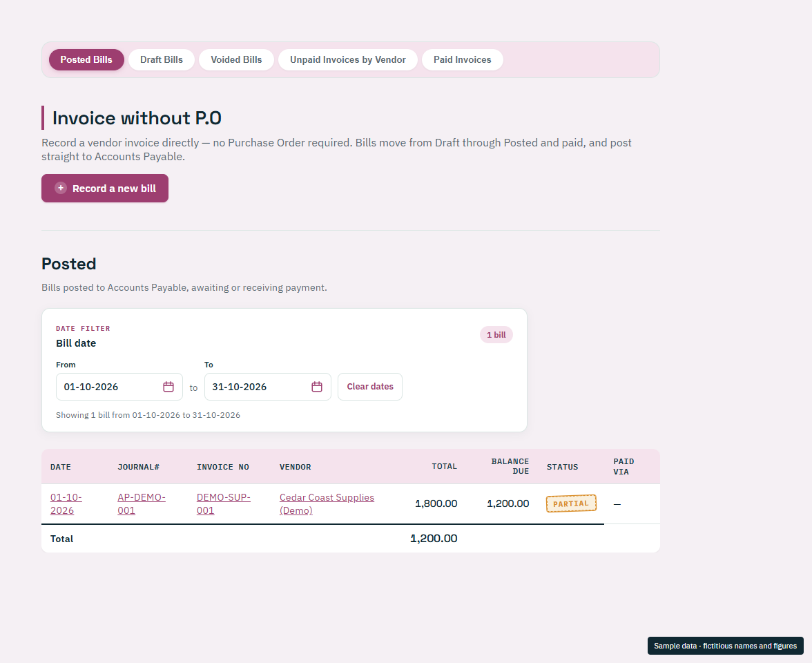Open vendor Cedar Coast Supplies (Demo)
Image resolution: width=812 pixels, height=663 pixels.
coord(327,503)
